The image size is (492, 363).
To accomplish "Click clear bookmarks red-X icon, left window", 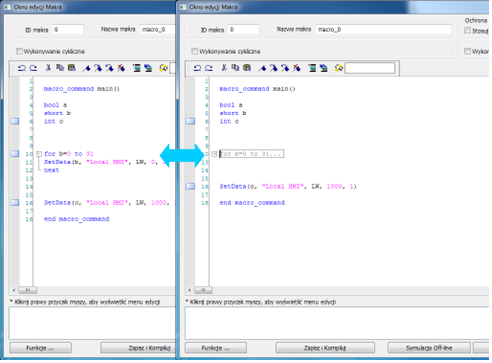I will [x=121, y=68].
